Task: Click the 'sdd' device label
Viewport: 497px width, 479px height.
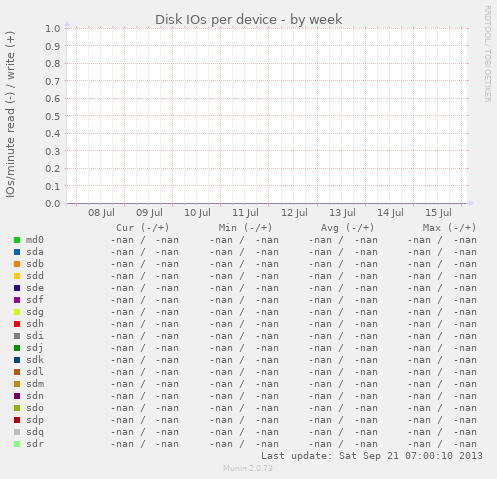Action: click(35, 276)
